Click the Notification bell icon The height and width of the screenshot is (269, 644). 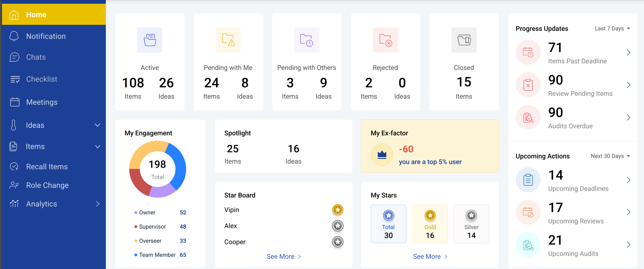coord(14,36)
